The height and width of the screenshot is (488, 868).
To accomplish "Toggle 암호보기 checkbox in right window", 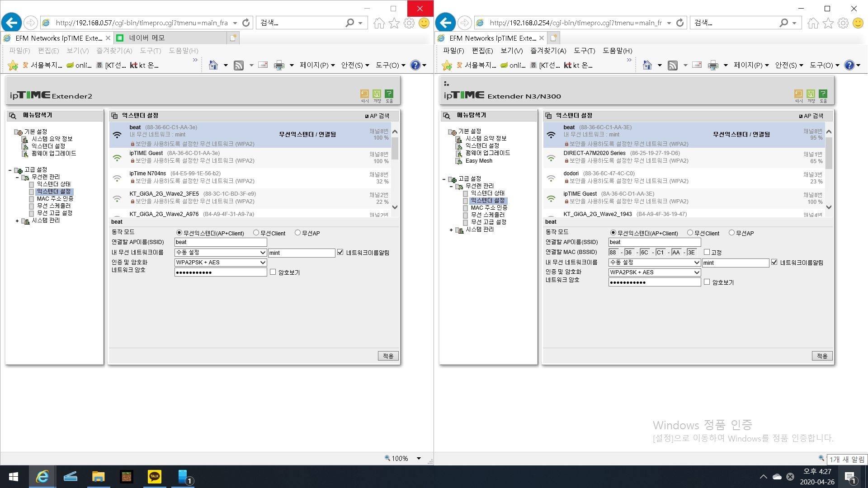I will (x=707, y=282).
